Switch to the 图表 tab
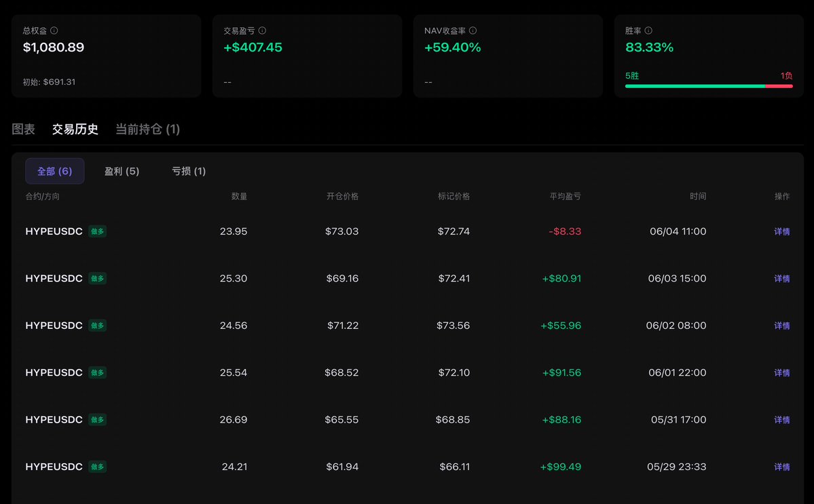 tap(23, 129)
